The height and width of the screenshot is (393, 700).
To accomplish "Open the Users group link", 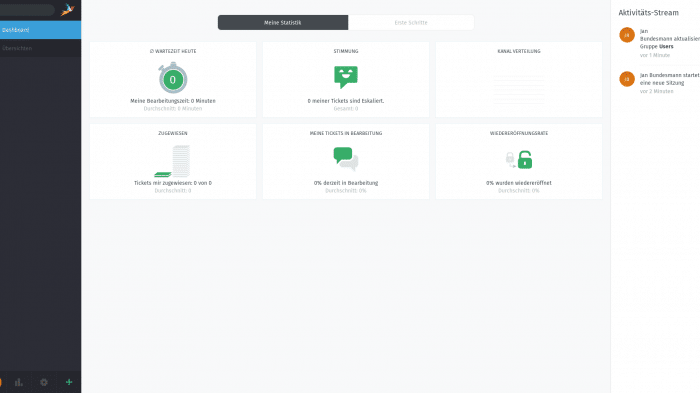I will (666, 46).
